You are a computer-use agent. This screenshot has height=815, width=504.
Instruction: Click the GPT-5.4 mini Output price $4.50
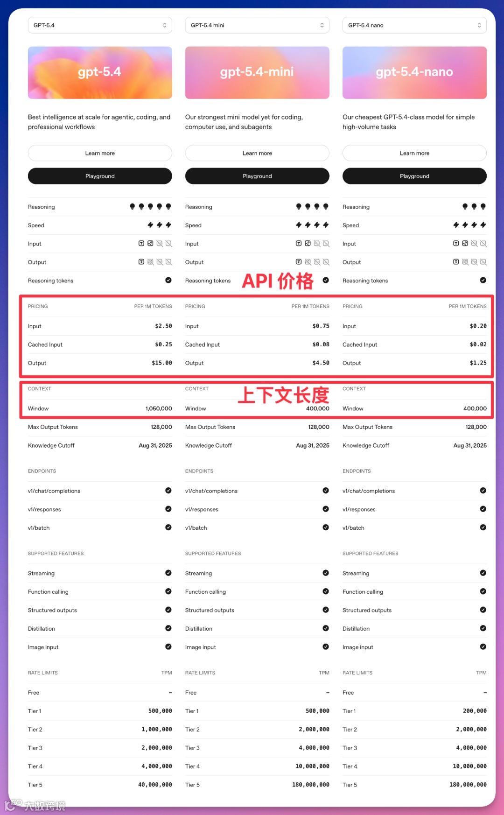[x=321, y=363]
